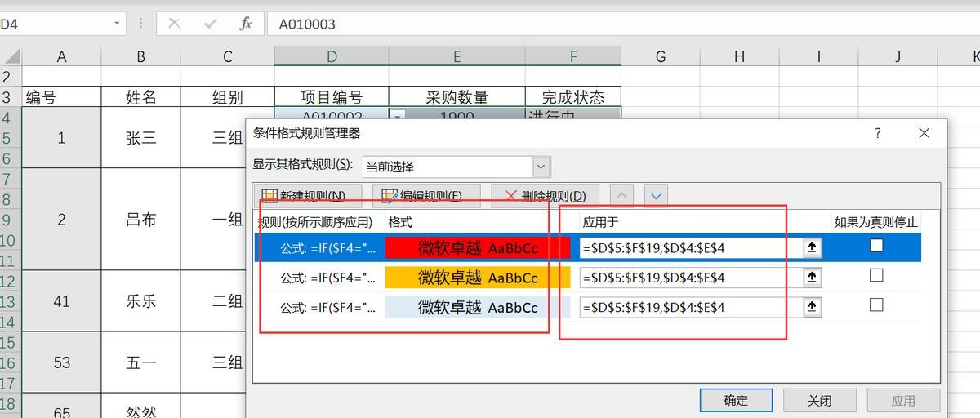Move selected rule down with the down arrow
Screen dimensions: 980x418
pos(657,196)
